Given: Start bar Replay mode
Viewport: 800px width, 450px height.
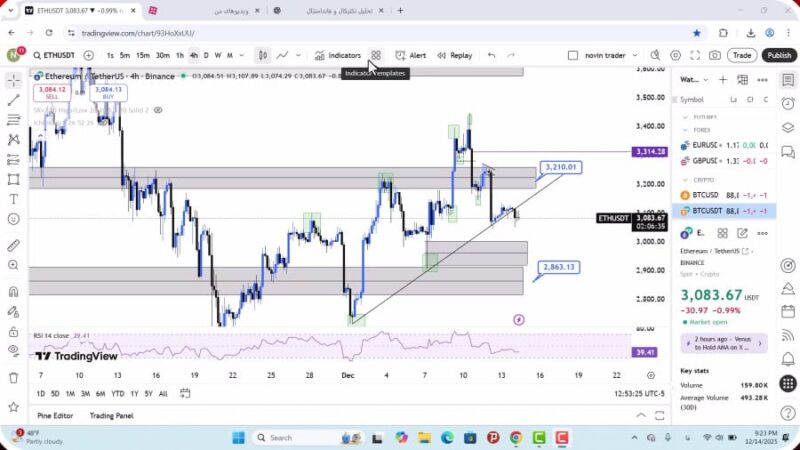Looking at the screenshot, I should [x=454, y=56].
